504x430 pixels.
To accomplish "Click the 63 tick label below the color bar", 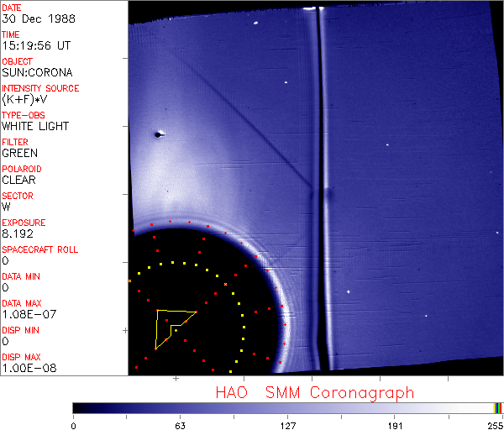I will coord(180,425).
